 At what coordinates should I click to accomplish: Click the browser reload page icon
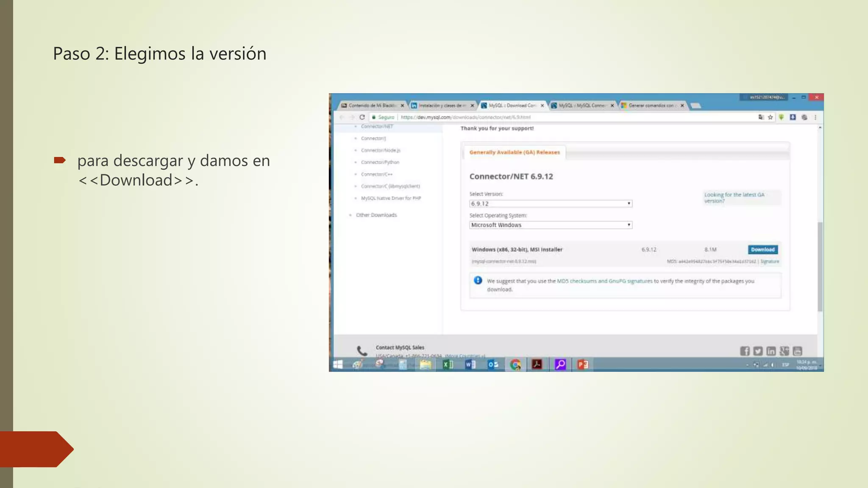click(x=362, y=117)
